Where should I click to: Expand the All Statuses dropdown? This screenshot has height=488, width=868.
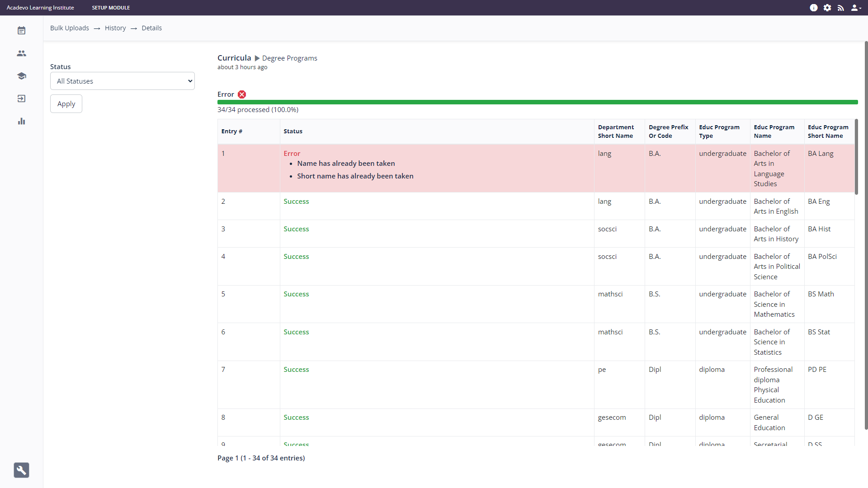123,81
